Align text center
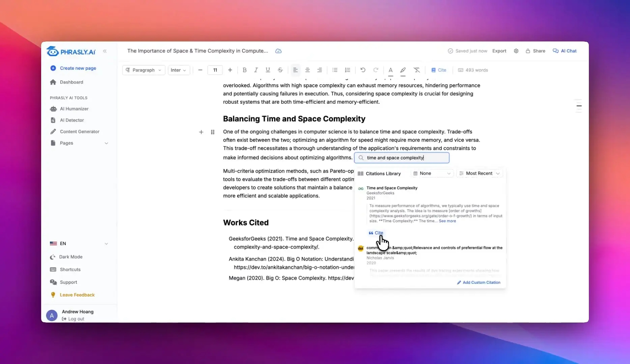Viewport: 630px width, 364px height. [308, 70]
